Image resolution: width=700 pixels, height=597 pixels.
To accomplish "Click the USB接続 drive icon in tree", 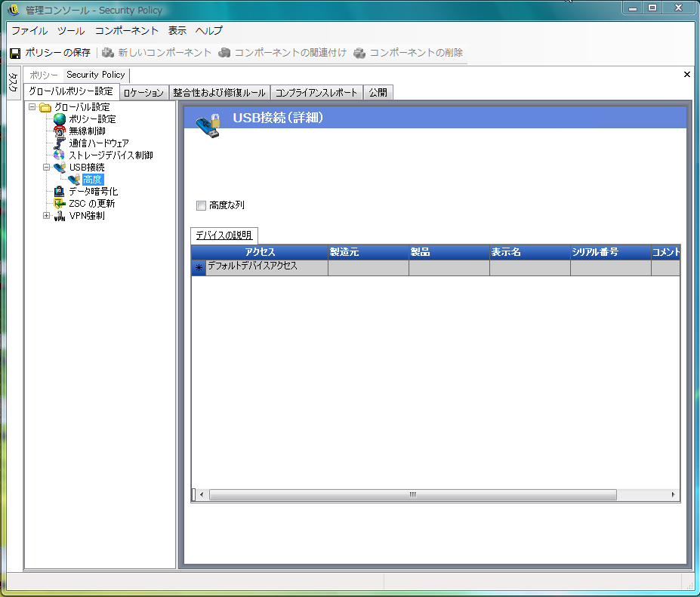I will pos(60,168).
